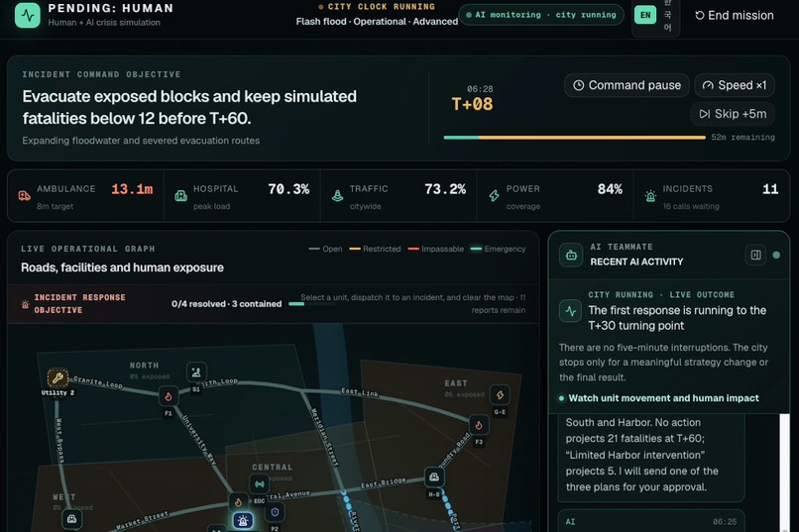The image size is (799, 532).
Task: Click the 0/4 resolved · 3 contained status
Action: (x=226, y=304)
